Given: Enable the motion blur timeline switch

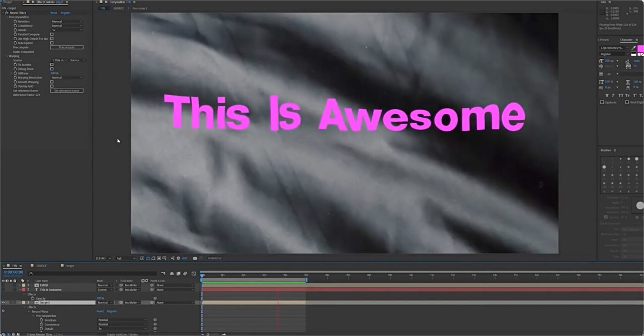Looking at the screenshot, I should pos(185,274).
